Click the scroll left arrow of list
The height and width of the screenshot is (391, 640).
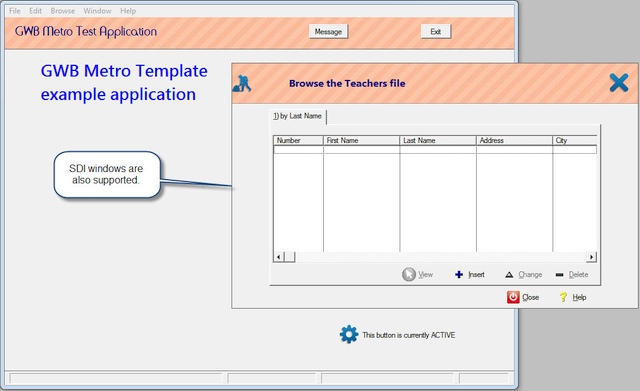(x=279, y=257)
